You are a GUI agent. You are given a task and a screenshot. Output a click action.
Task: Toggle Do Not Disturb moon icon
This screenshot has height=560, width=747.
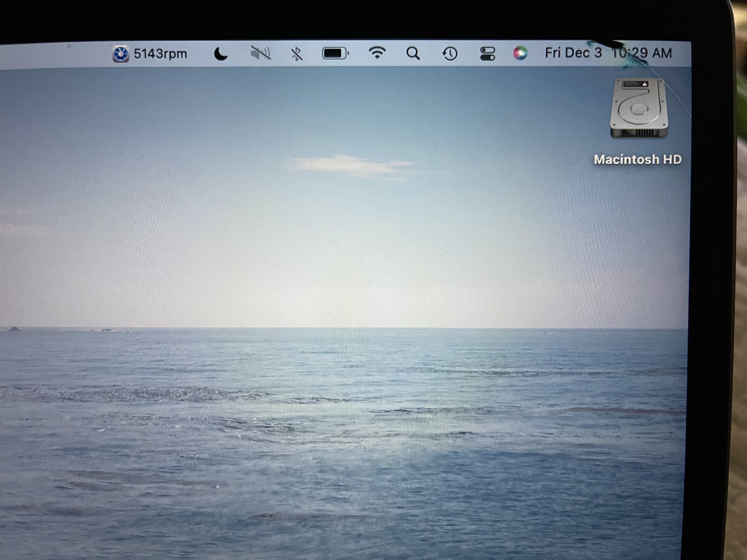click(x=221, y=54)
